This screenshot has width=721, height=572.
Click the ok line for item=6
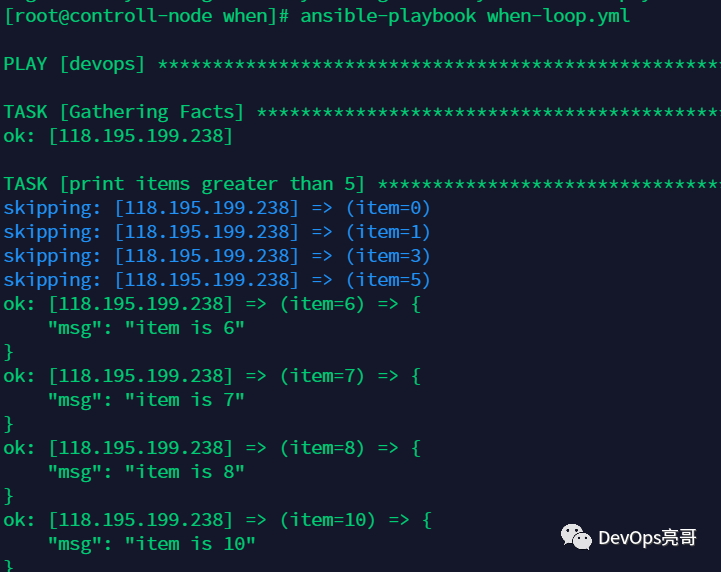(211, 304)
